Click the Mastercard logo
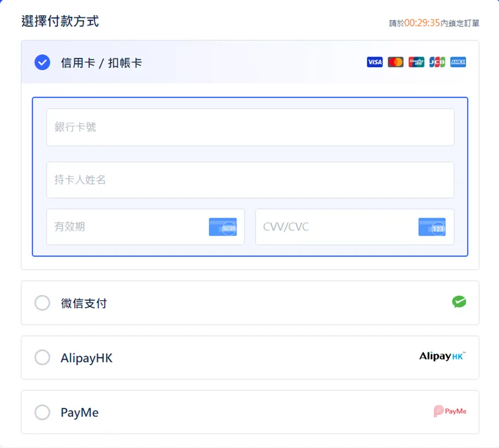499x448 pixels. click(396, 62)
